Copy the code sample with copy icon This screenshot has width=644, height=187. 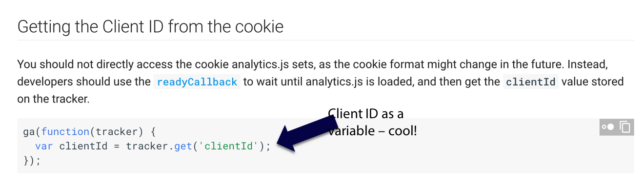pos(625,127)
